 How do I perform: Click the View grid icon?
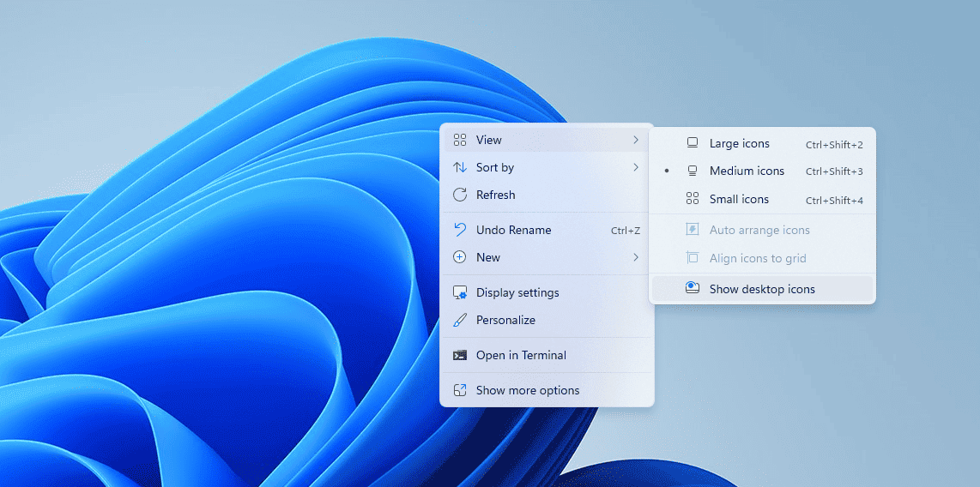460,140
